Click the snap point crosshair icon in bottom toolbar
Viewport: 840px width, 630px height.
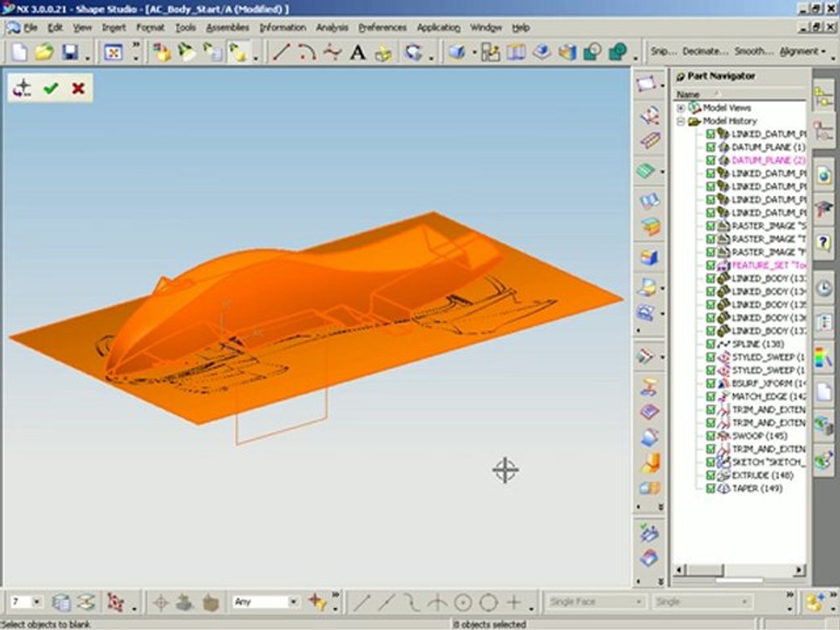point(160,603)
